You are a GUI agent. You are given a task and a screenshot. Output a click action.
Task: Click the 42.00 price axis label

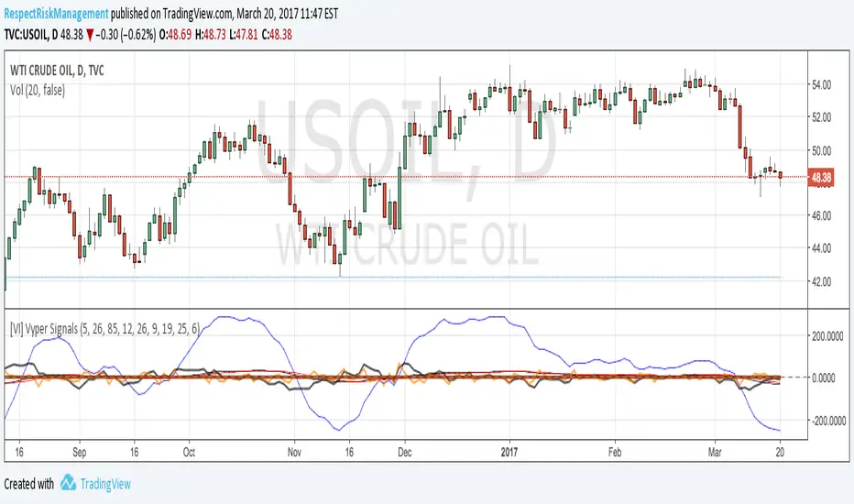[x=821, y=281]
